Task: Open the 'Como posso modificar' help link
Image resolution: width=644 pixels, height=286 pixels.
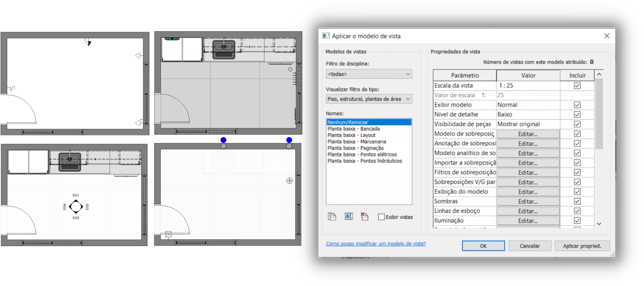Action: click(376, 243)
